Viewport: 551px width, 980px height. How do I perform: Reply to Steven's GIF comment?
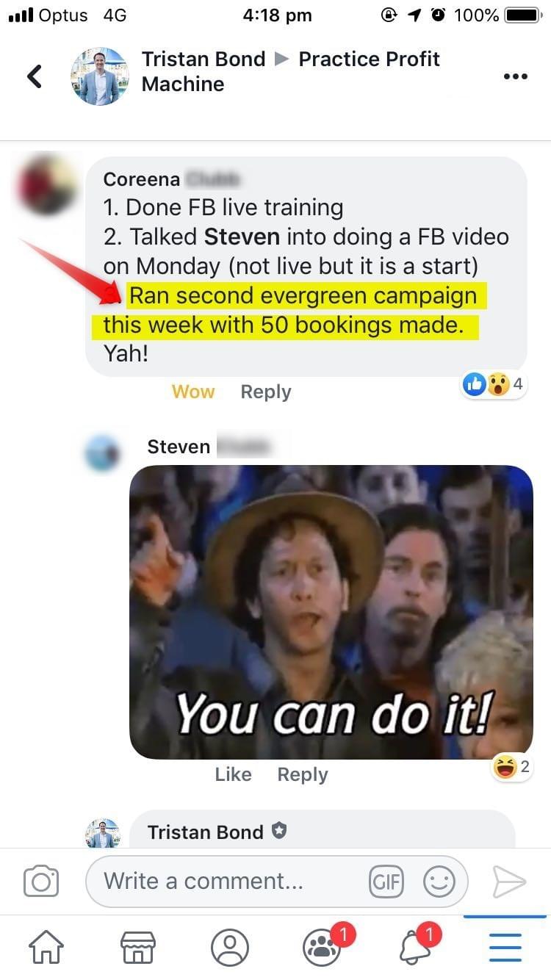303,774
